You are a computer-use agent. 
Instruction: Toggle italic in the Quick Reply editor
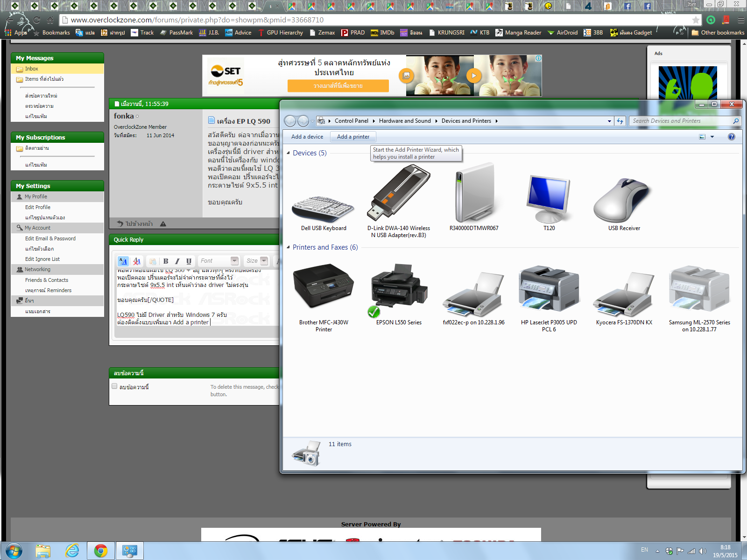coord(177,261)
